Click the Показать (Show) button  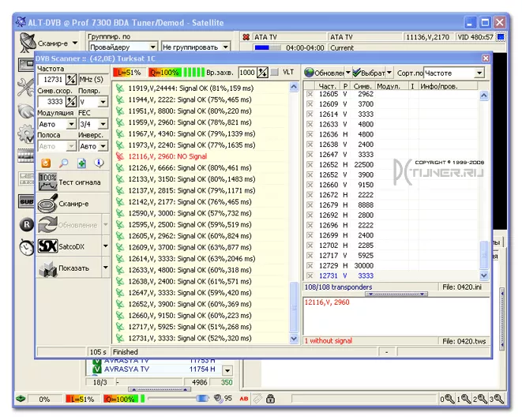(69, 268)
